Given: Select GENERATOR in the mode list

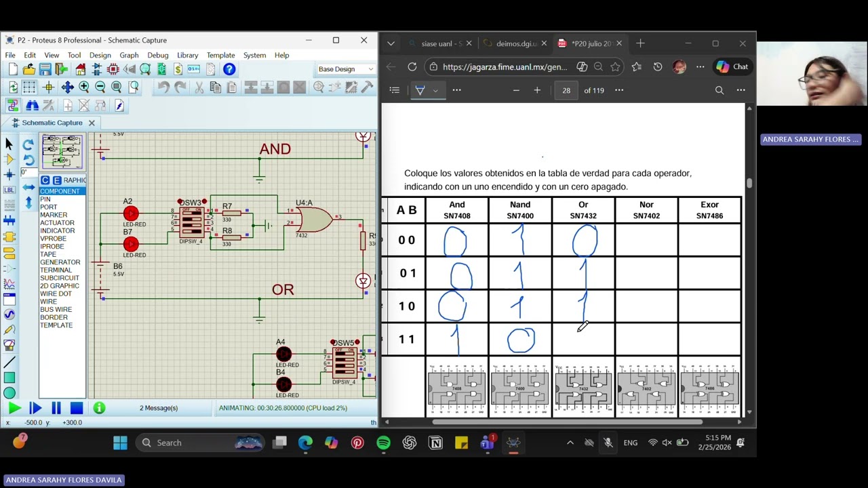Looking at the screenshot, I should [x=60, y=262].
